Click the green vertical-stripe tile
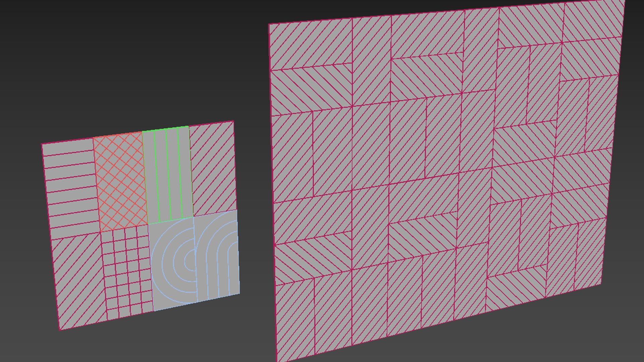The image size is (644, 362). tap(168, 175)
